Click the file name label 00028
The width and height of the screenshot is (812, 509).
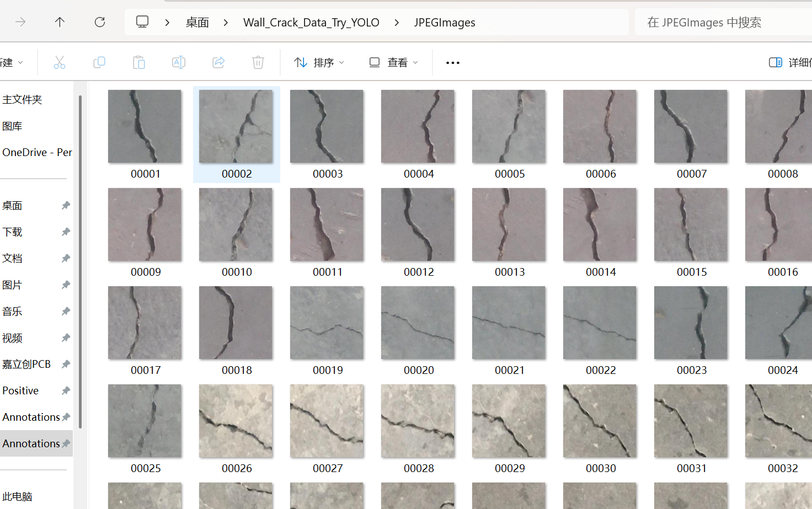pos(419,468)
